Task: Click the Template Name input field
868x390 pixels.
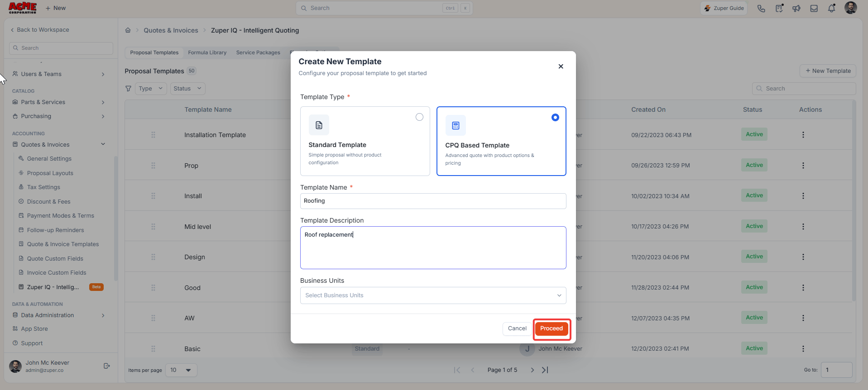Action: [433, 201]
